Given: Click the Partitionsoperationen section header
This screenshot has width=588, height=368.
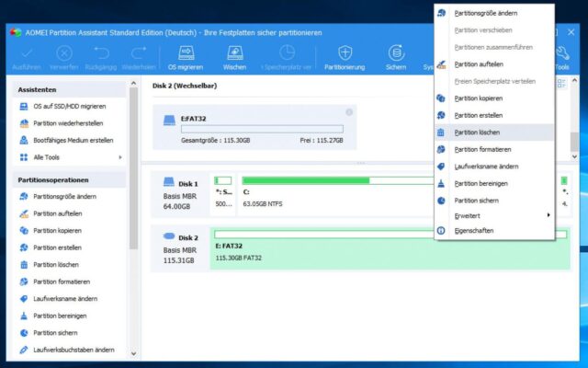Looking at the screenshot, I should pyautogui.click(x=70, y=180).
